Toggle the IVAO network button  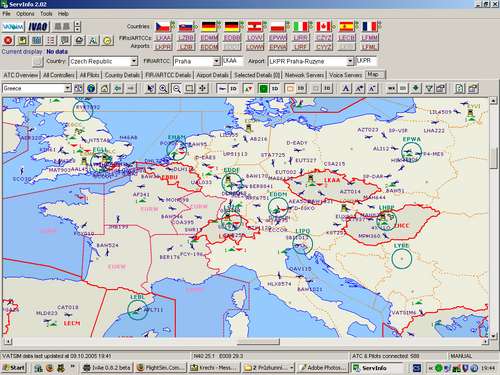tap(38, 27)
